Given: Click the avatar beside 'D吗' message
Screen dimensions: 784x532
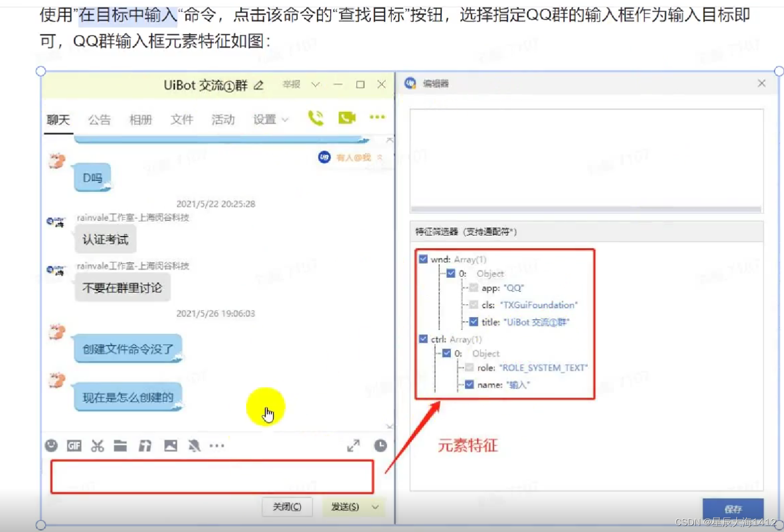Looking at the screenshot, I should [57, 162].
